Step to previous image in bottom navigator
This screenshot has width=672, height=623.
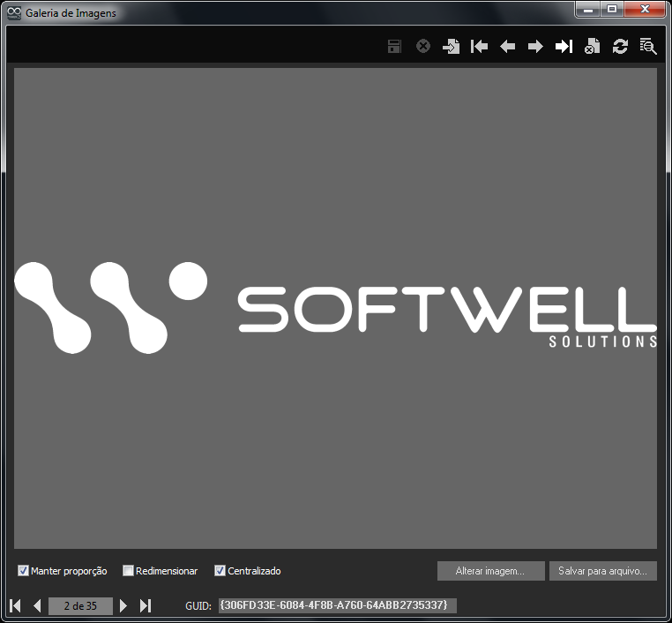pos(37,605)
